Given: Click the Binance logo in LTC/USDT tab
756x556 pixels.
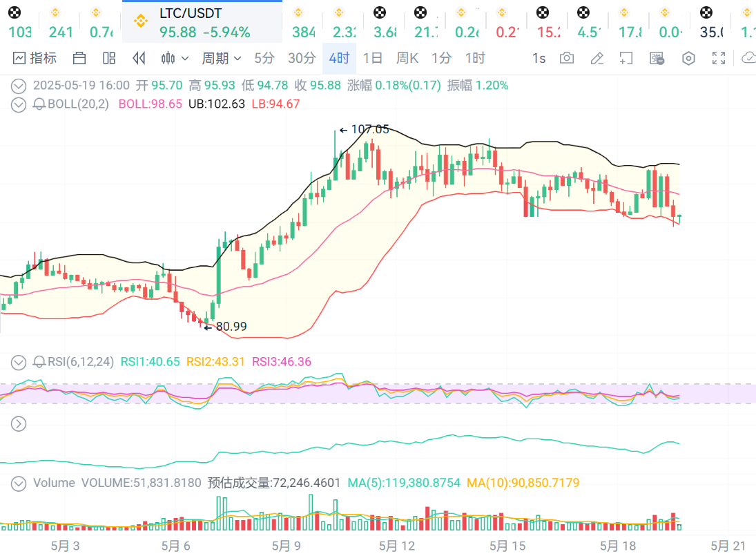Looking at the screenshot, I should pyautogui.click(x=141, y=21).
